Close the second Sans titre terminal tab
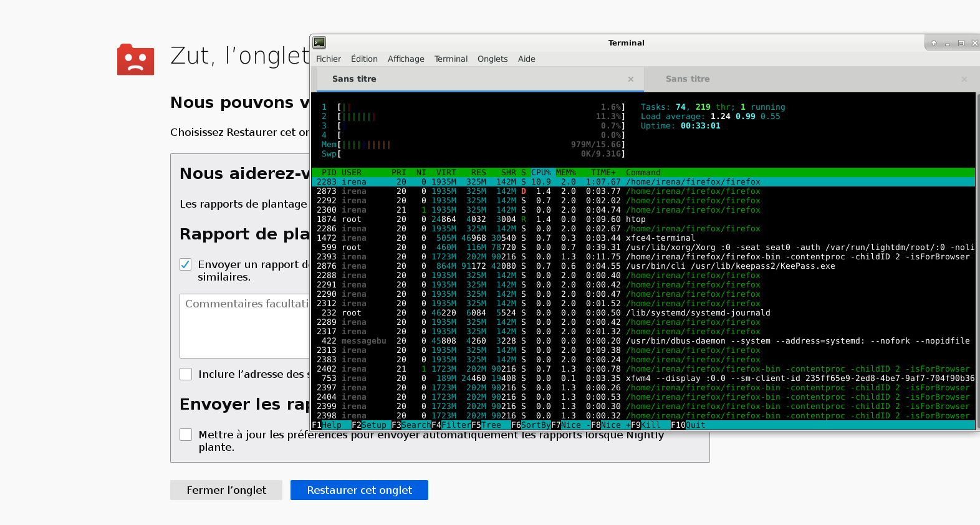This screenshot has width=980, height=525. click(964, 79)
